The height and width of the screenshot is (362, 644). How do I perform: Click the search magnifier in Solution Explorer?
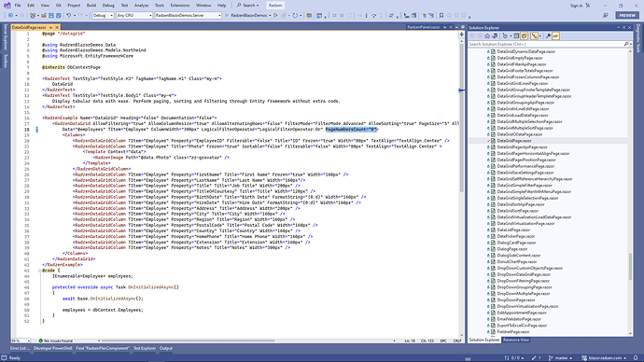pyautogui.click(x=626, y=44)
